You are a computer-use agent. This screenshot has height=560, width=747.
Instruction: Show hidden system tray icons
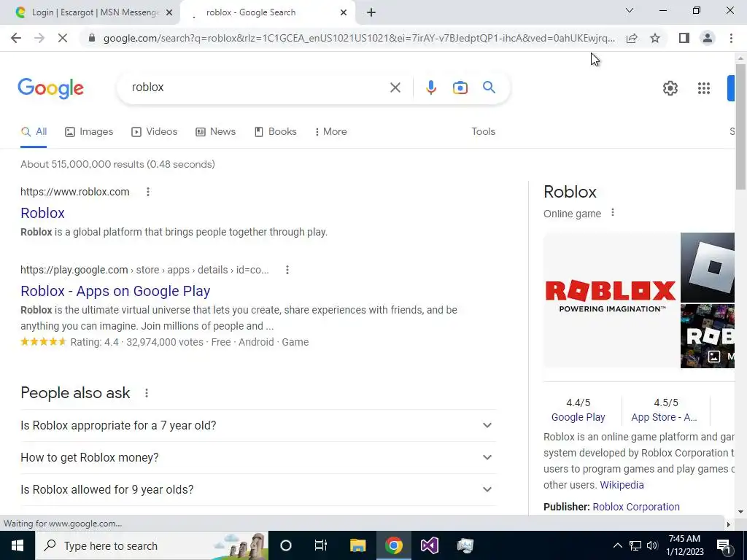point(617,545)
